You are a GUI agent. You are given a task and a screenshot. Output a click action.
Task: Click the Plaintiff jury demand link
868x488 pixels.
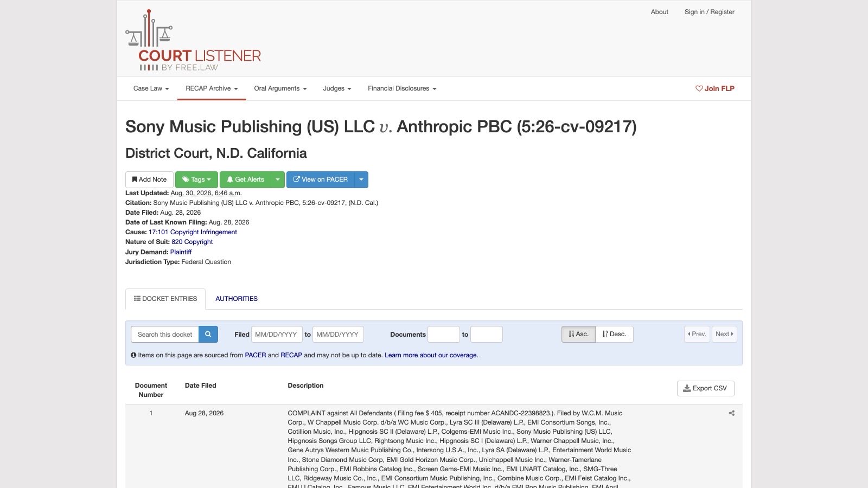coord(181,252)
